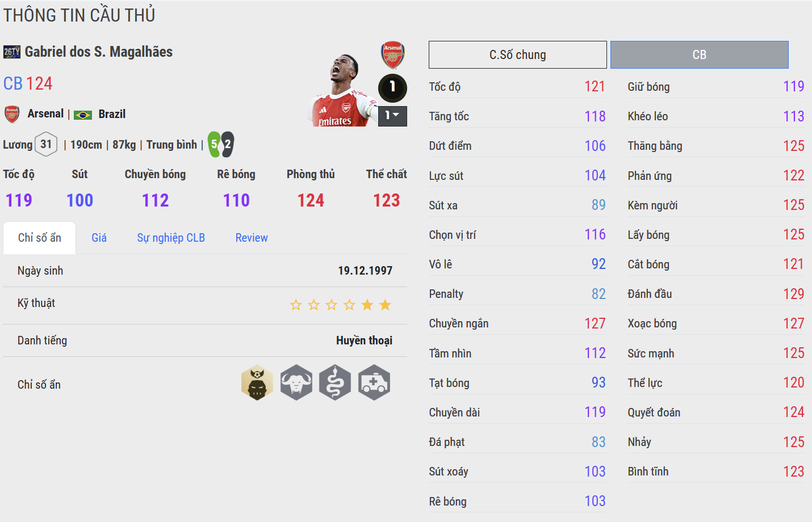Click the last filled skill star
This screenshot has height=522, width=812.
[x=386, y=305]
